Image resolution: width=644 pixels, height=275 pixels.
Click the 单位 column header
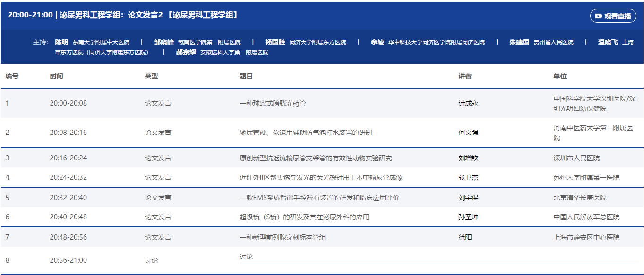tap(560, 76)
